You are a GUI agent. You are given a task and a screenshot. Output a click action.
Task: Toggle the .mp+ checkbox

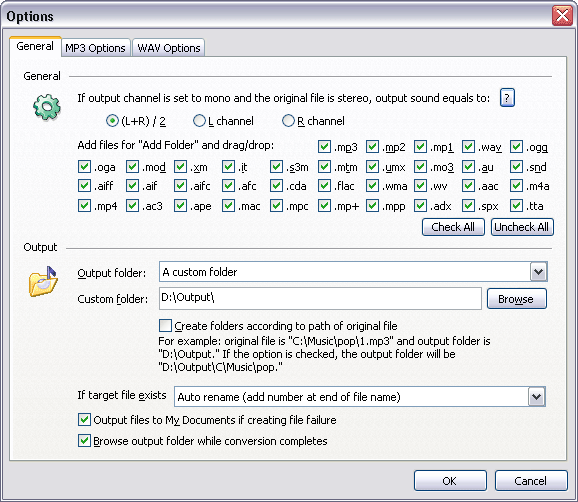pyautogui.click(x=324, y=205)
